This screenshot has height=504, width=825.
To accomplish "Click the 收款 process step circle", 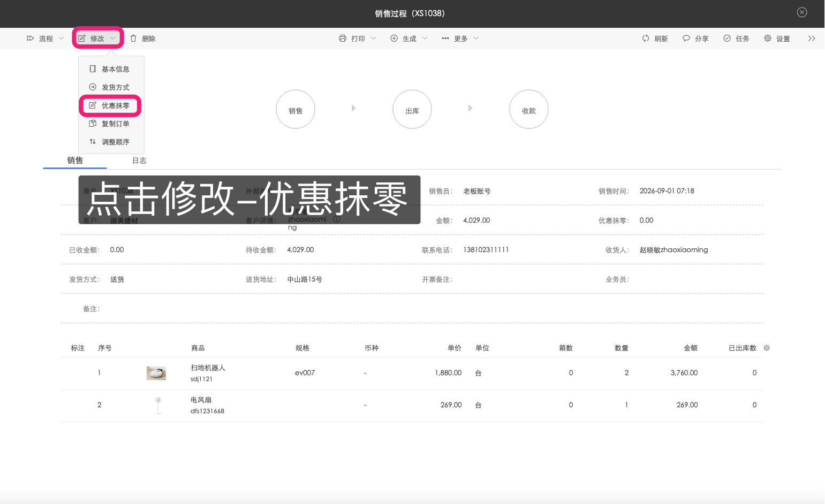I will tap(529, 110).
